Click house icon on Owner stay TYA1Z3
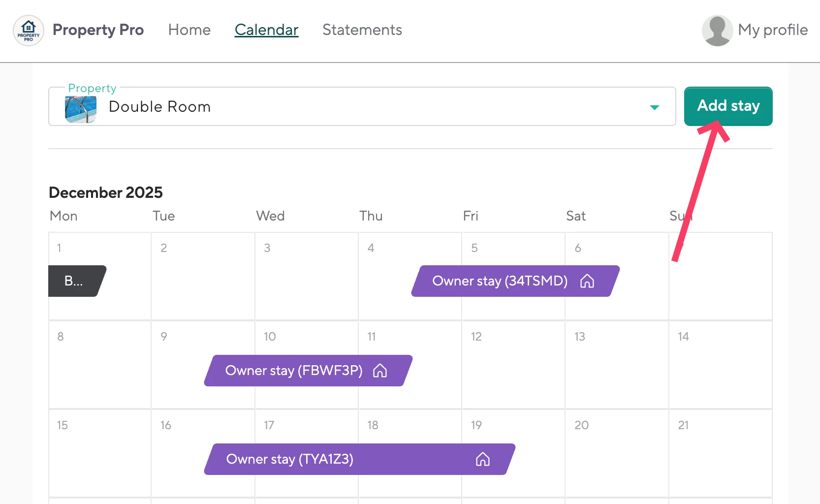This screenshot has height=504, width=820. click(x=483, y=459)
